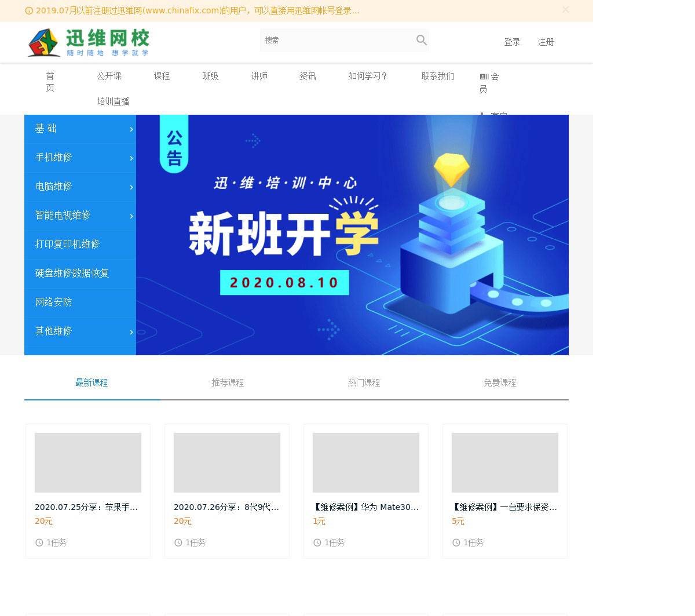This screenshot has width=695, height=616.
Task: Click course title 2020.07.26分享：8代9代…
Action: [226, 507]
